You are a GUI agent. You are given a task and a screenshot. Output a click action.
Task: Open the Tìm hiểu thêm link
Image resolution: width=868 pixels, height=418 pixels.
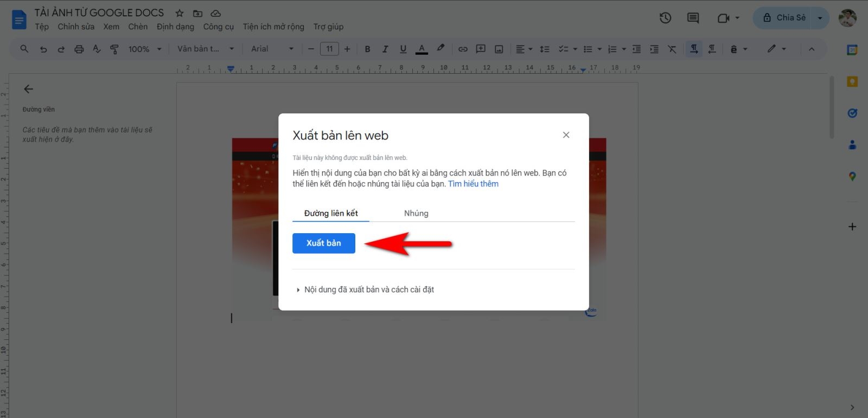pyautogui.click(x=473, y=184)
